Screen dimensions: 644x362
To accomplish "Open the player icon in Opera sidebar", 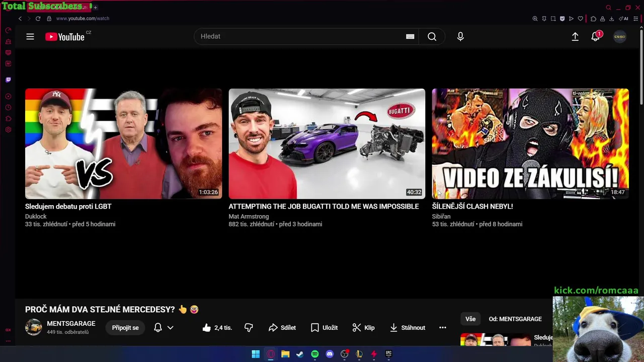I will click(8, 97).
